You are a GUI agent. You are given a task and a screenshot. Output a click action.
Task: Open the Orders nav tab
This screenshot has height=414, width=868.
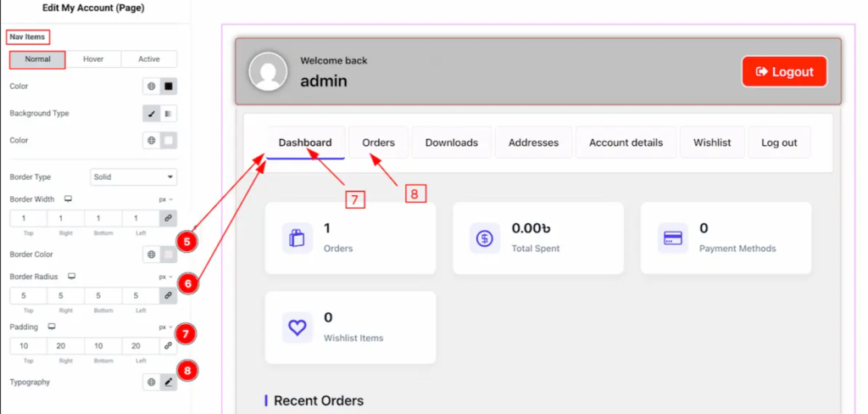coord(379,143)
